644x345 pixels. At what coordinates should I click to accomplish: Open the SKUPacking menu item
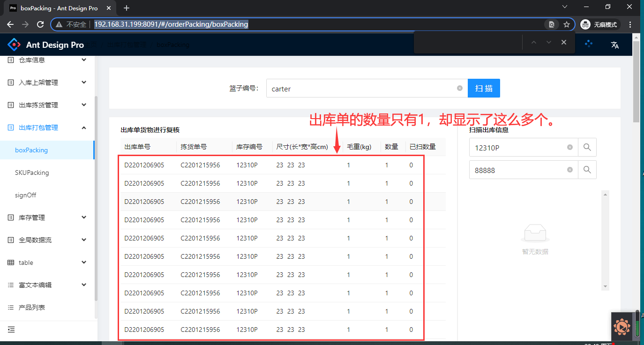[x=32, y=172]
